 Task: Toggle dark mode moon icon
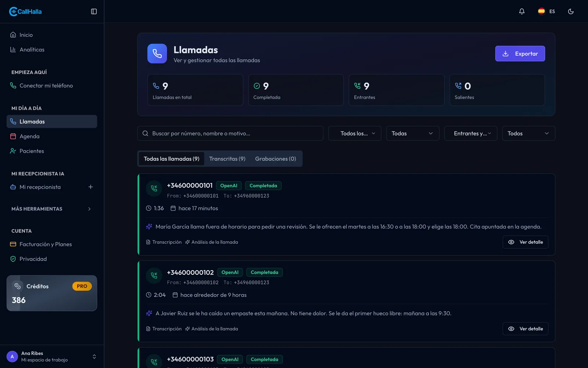point(571,11)
